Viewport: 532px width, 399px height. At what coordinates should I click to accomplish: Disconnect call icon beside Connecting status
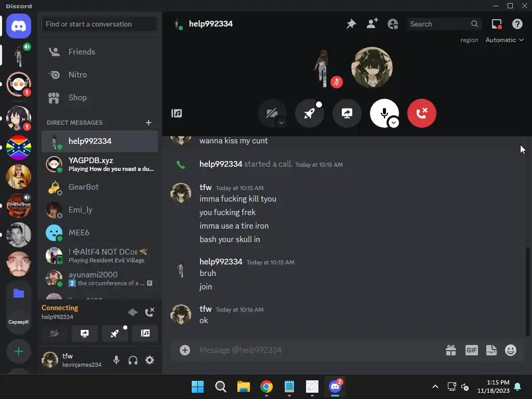tap(150, 312)
